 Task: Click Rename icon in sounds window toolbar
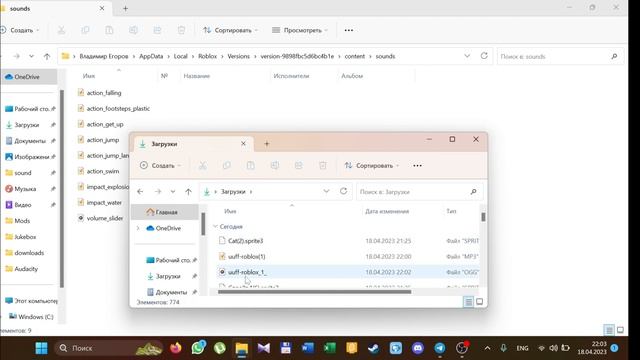point(133,30)
